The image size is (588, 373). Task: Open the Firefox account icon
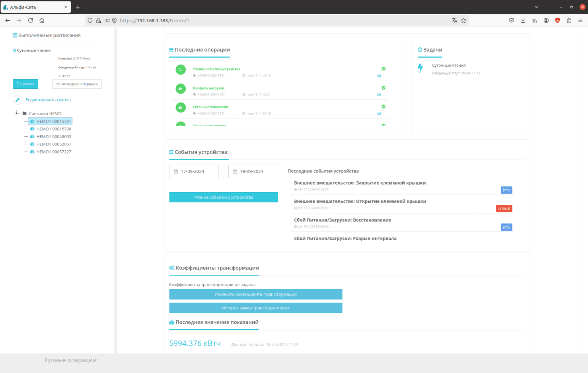(546, 20)
